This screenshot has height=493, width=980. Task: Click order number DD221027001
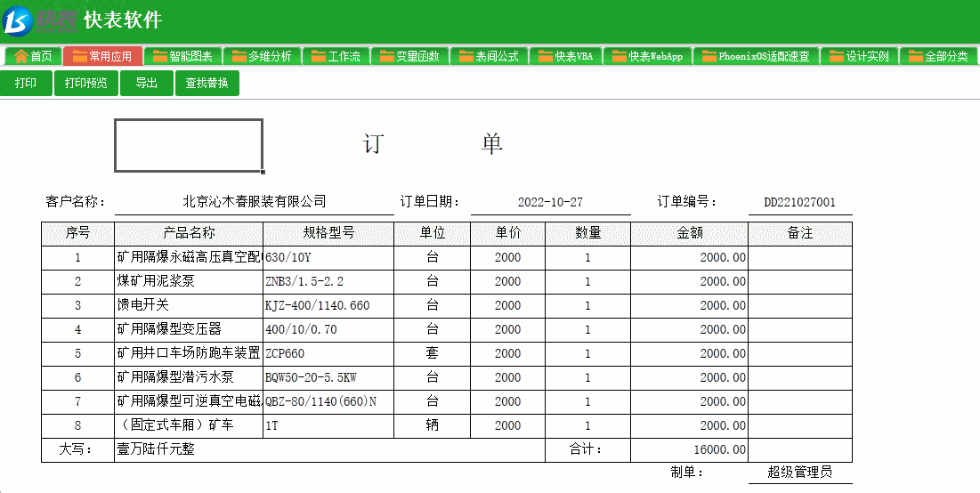click(x=800, y=202)
